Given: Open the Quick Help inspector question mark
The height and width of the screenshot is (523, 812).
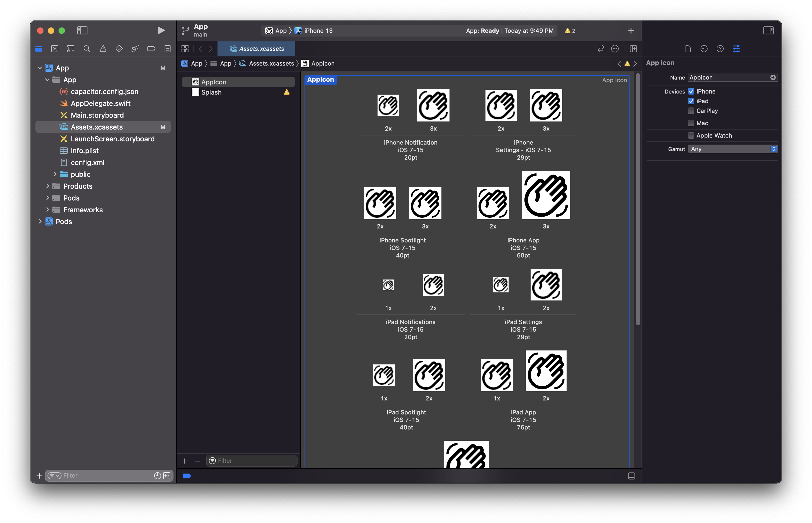Looking at the screenshot, I should [720, 49].
